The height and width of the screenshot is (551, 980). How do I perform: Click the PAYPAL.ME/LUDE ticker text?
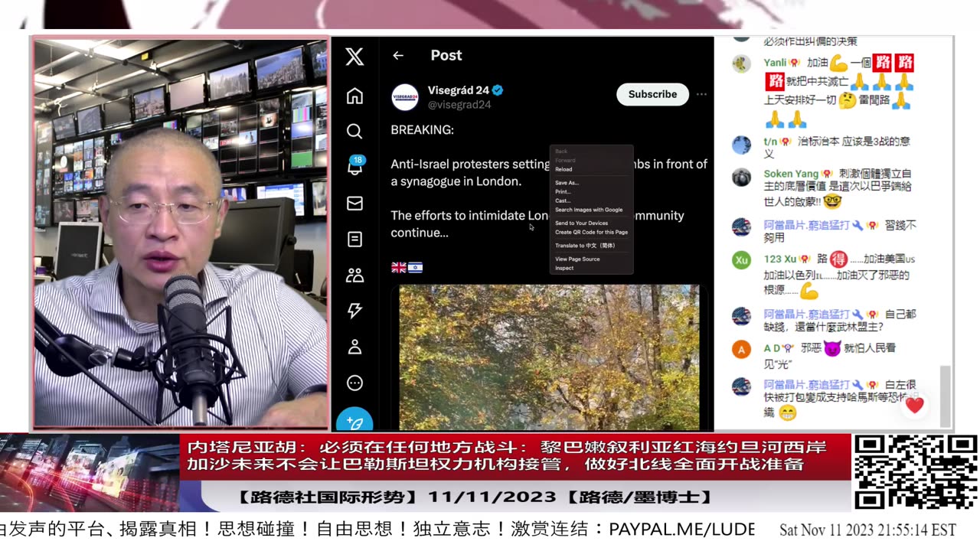coord(682,530)
